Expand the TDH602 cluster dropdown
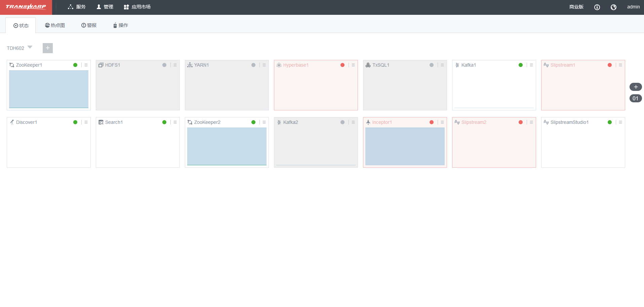Viewport: 644px width, 307px height. pos(30,47)
